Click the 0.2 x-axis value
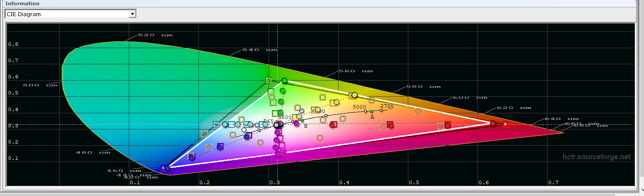The height and width of the screenshot is (196, 644). point(205,182)
